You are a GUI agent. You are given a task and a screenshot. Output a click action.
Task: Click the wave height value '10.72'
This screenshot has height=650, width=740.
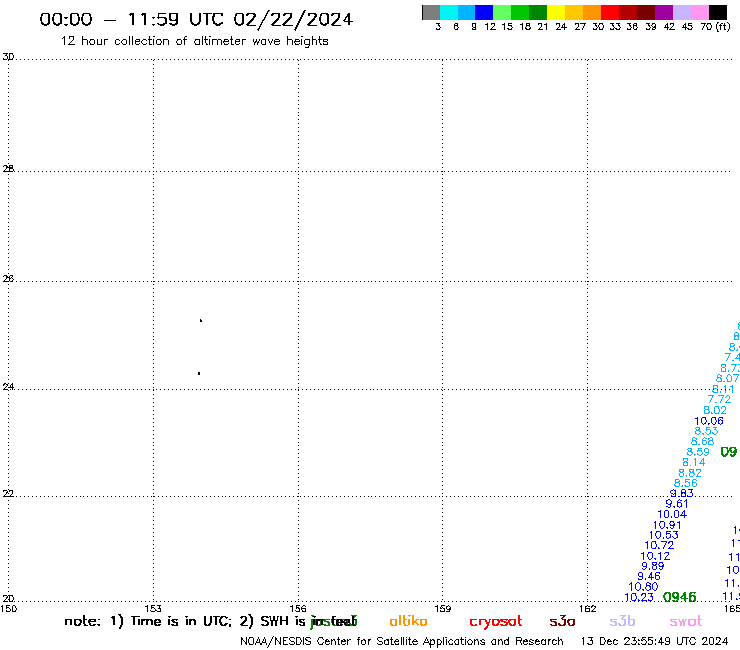click(x=659, y=545)
